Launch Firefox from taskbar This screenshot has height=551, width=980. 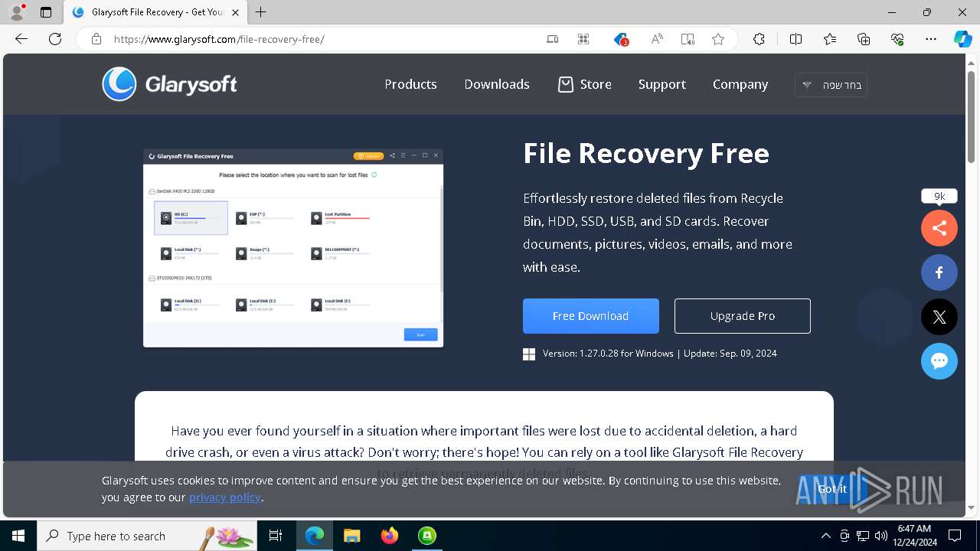click(x=390, y=536)
